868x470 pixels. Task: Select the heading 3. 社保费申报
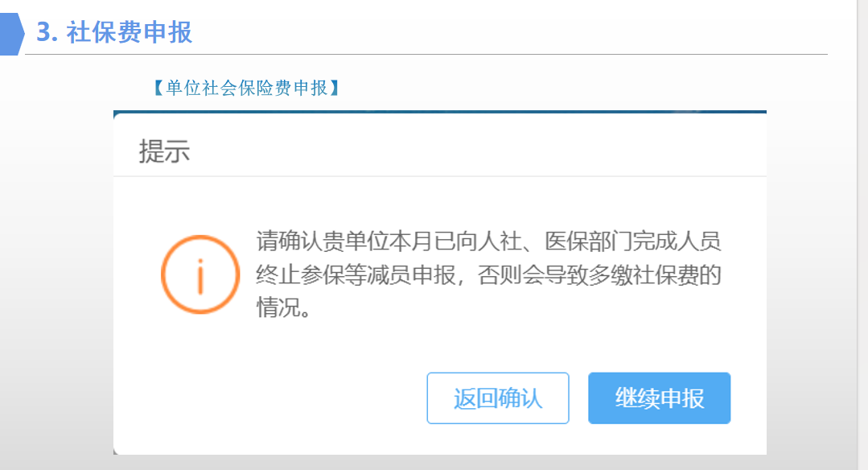tap(114, 32)
